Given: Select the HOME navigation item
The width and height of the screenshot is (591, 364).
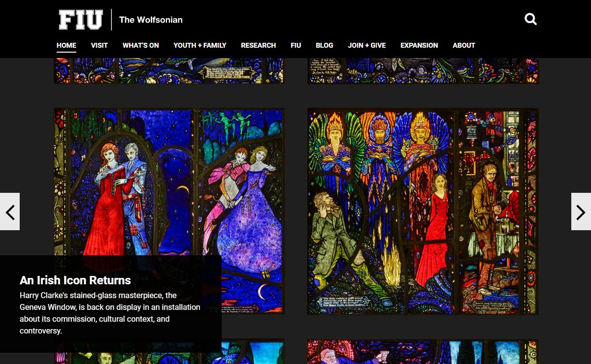Looking at the screenshot, I should [66, 45].
